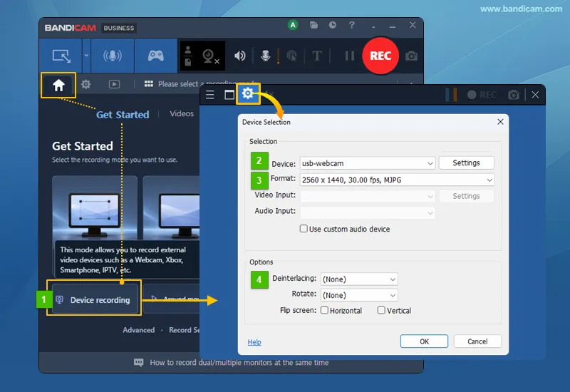Image resolution: width=570 pixels, height=392 pixels.
Task: Choose the device recording webcam mode icon
Action: click(208, 56)
